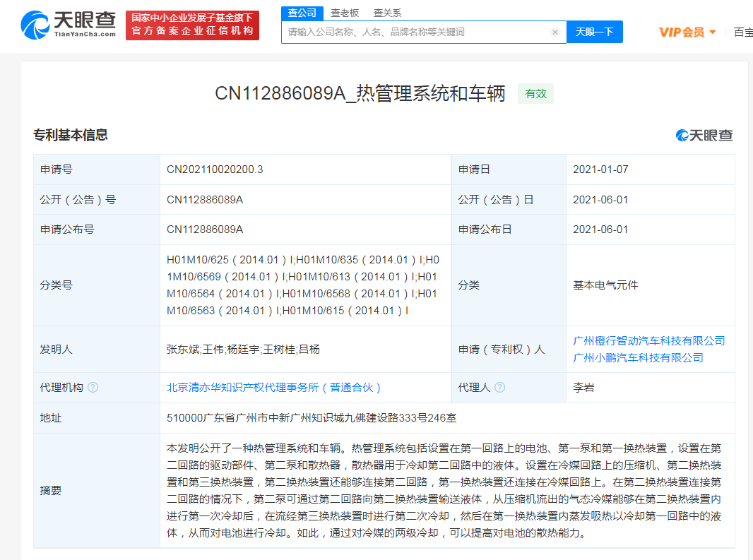This screenshot has width=753, height=560.
Task: Click the 有效 status badge
Action: click(535, 94)
